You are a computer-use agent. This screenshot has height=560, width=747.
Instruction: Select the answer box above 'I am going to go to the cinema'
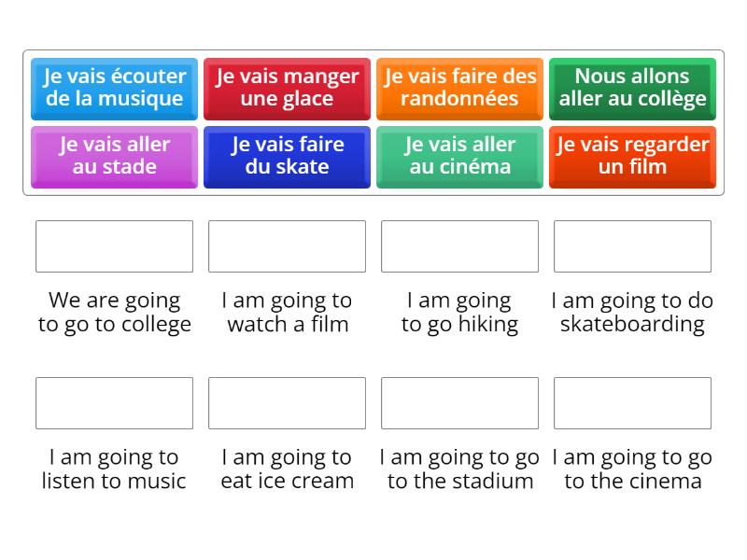pos(632,403)
